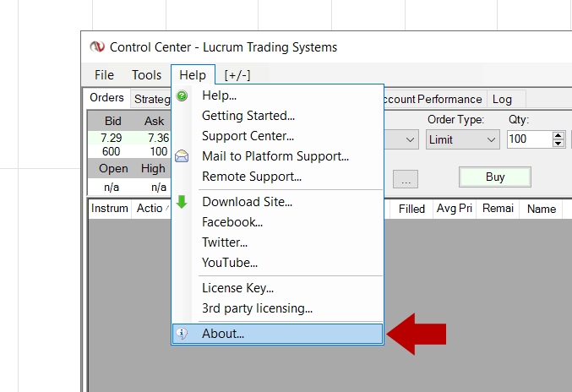572x392 pixels.
Task: Click the green download arrow icon
Action: click(182, 202)
